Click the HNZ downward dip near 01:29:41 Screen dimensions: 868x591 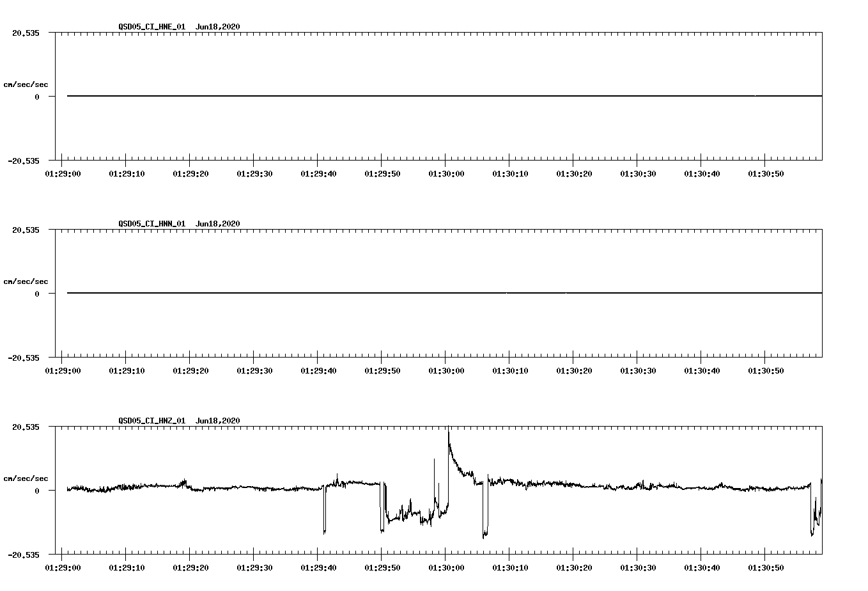click(x=325, y=510)
